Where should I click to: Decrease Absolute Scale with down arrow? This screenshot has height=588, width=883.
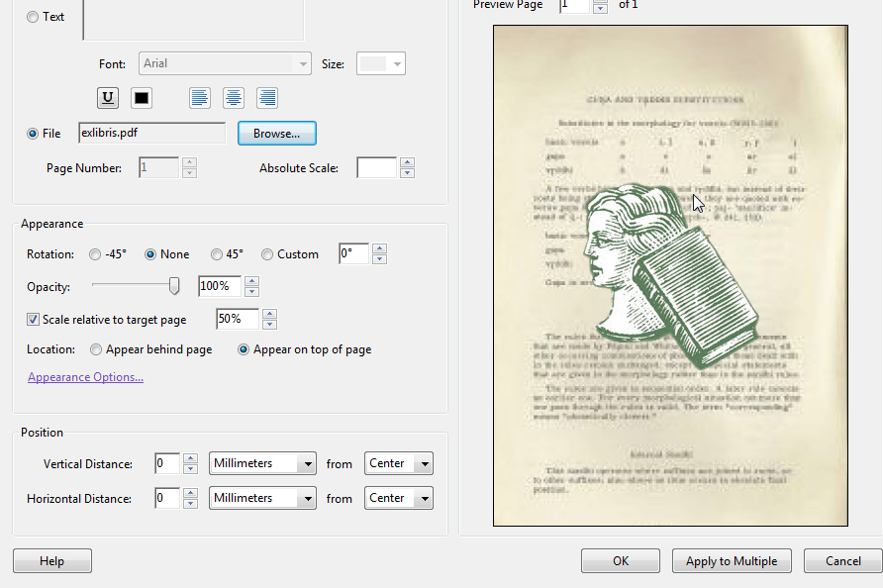407,173
